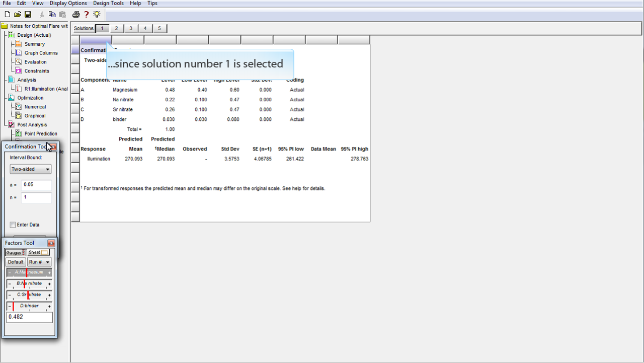
Task: Click the Paste clipboard icon
Action: pyautogui.click(x=62, y=15)
